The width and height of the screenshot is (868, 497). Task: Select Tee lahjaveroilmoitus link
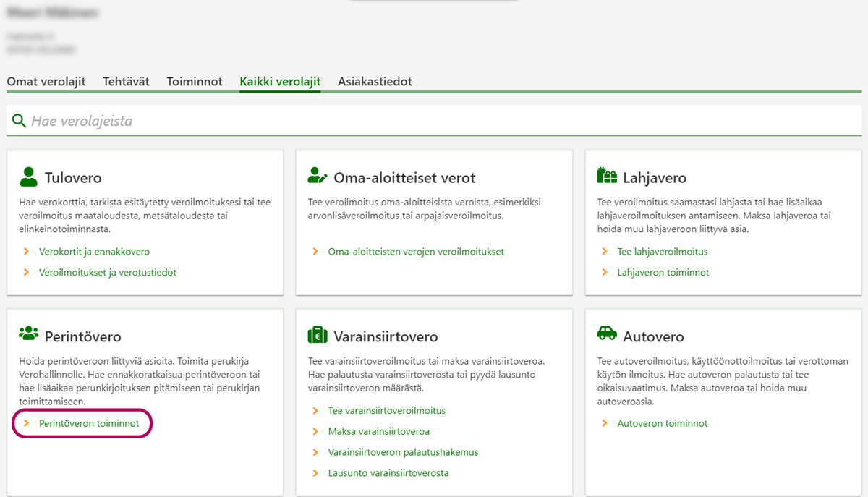[x=663, y=252]
